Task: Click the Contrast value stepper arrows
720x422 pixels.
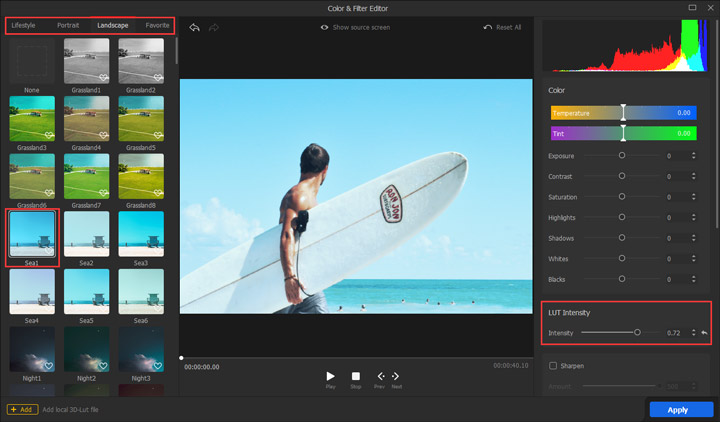Action: coord(694,176)
